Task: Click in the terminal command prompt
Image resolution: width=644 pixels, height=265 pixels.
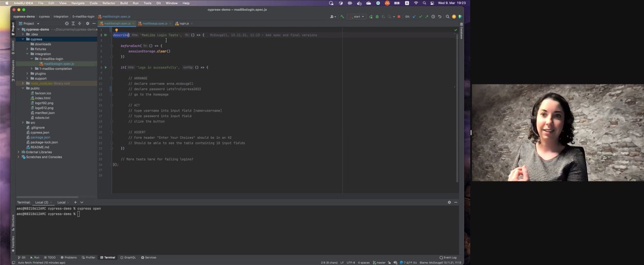Action: pyautogui.click(x=78, y=214)
